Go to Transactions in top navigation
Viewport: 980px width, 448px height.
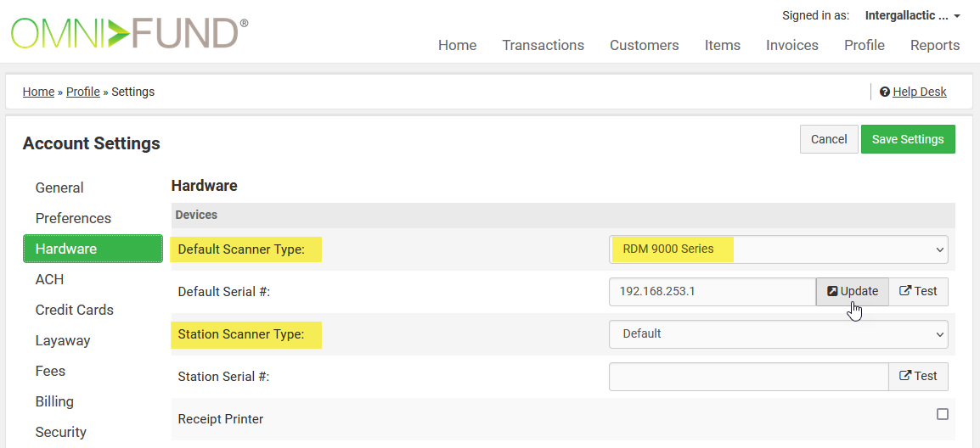(543, 45)
